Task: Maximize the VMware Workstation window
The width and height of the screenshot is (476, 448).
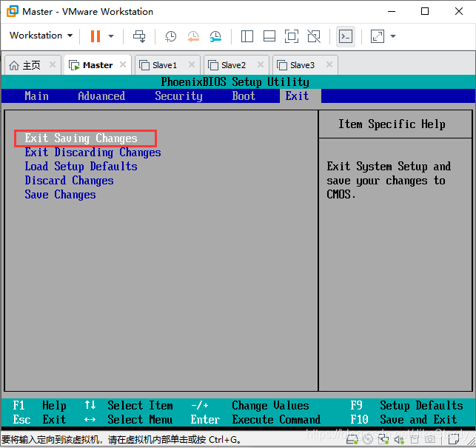Action: [x=425, y=12]
